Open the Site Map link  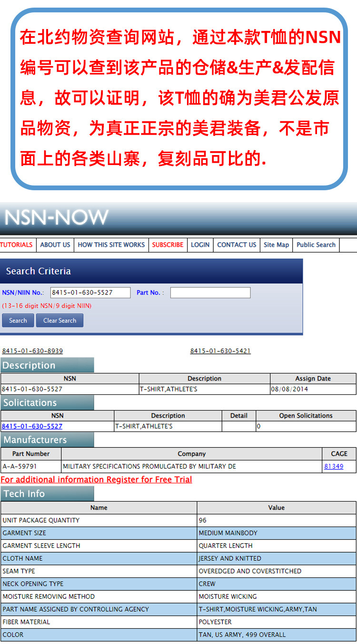tap(277, 245)
